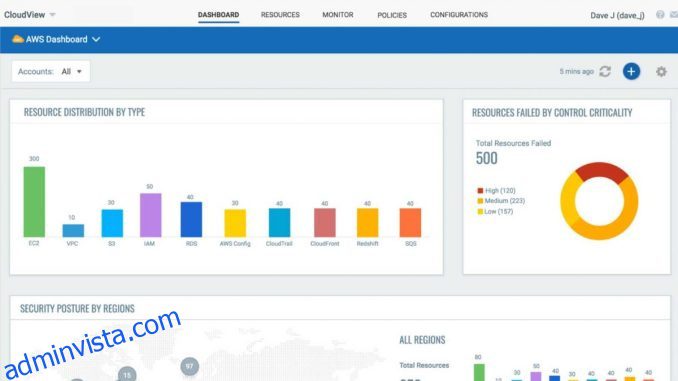Switch to the DASHBOARD tab
This screenshot has width=678, height=381.
pos(218,15)
